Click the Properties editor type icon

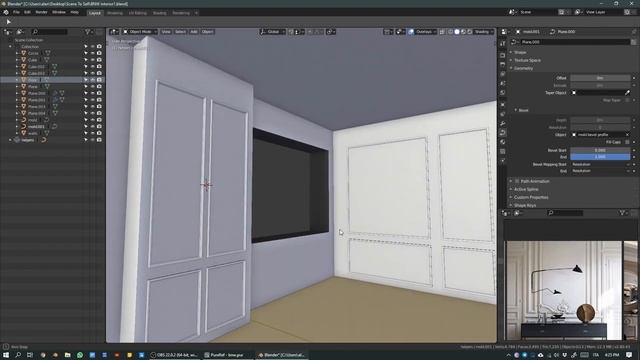tap(504, 31)
